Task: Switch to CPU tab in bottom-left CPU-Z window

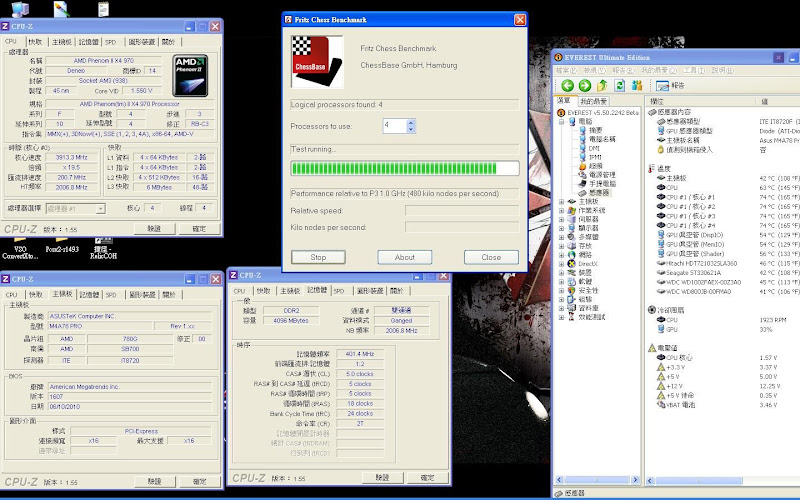Action: (x=12, y=294)
